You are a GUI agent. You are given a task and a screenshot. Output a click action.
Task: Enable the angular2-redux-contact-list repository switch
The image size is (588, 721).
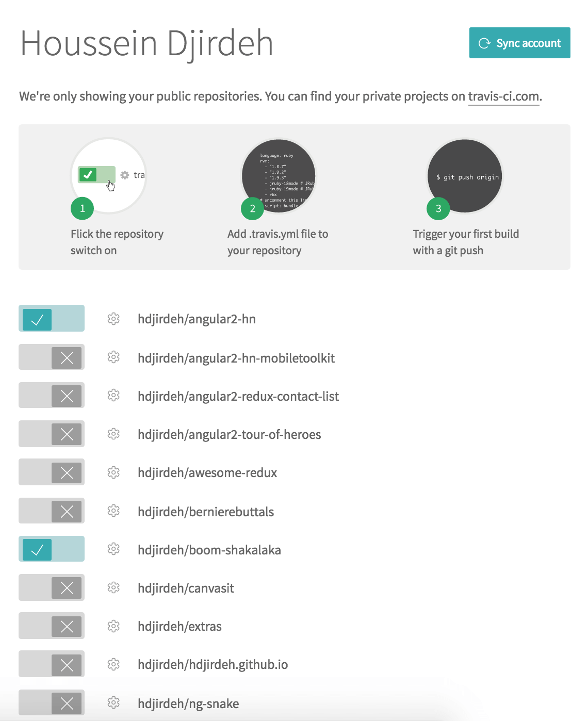coord(52,396)
